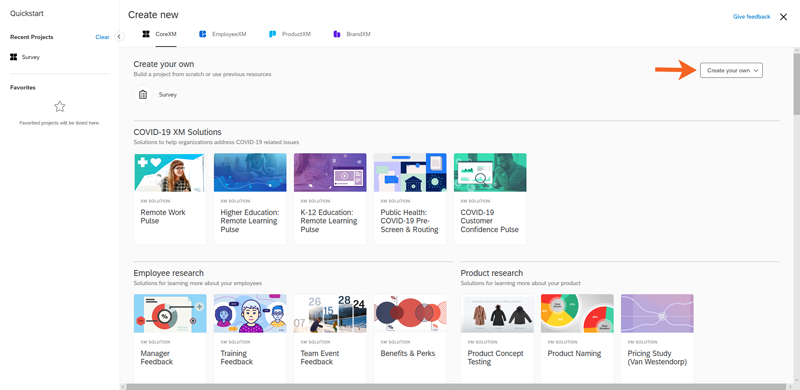
Task: Click the EmployeeXM tab icon
Action: [x=203, y=34]
